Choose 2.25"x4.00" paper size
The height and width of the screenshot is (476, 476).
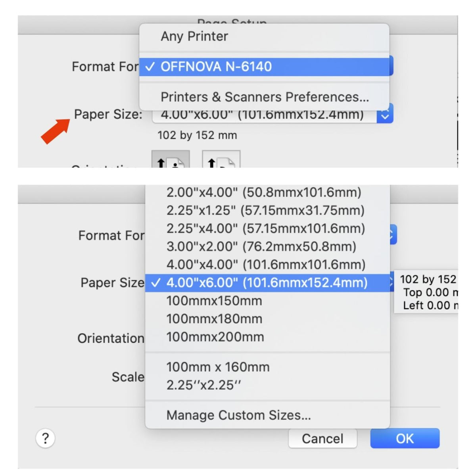pyautogui.click(x=265, y=228)
